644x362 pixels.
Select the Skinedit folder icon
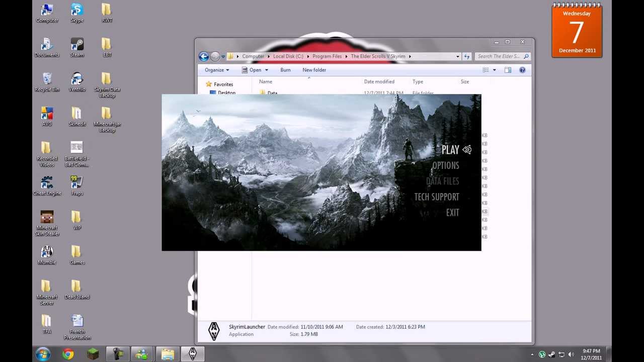(77, 117)
